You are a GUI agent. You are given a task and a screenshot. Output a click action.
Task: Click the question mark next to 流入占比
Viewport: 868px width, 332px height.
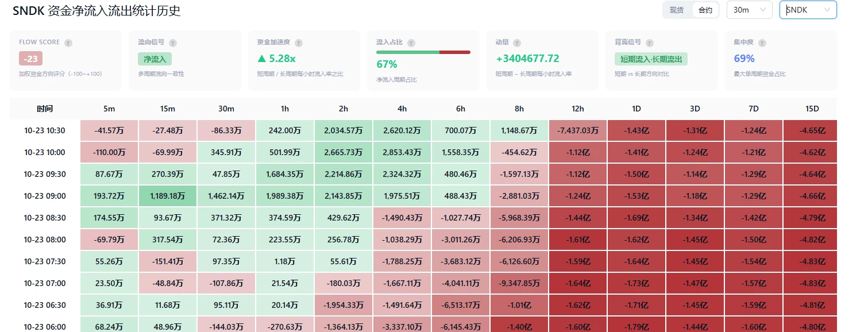click(411, 43)
